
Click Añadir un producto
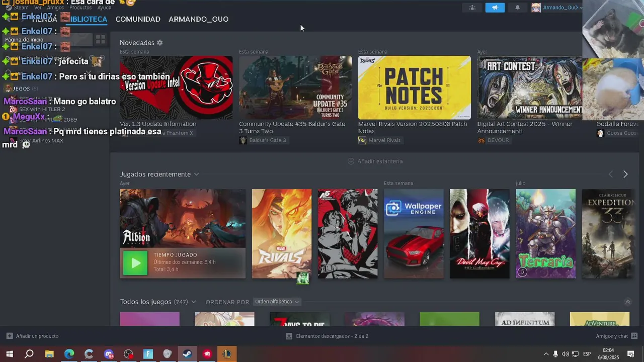(32, 336)
